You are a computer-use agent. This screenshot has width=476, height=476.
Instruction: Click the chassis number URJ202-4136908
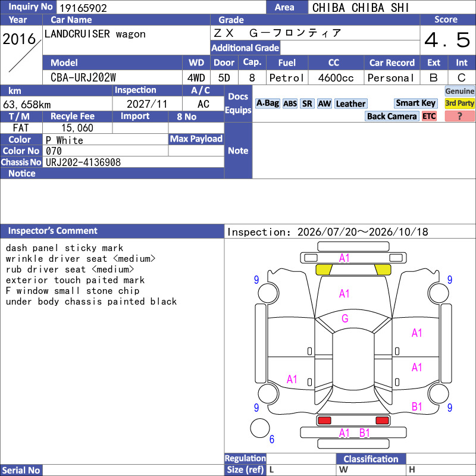coord(83,162)
